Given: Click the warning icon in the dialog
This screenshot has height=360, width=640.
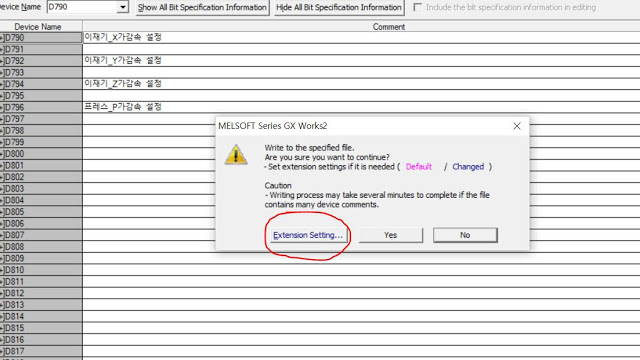Looking at the screenshot, I should tap(236, 155).
